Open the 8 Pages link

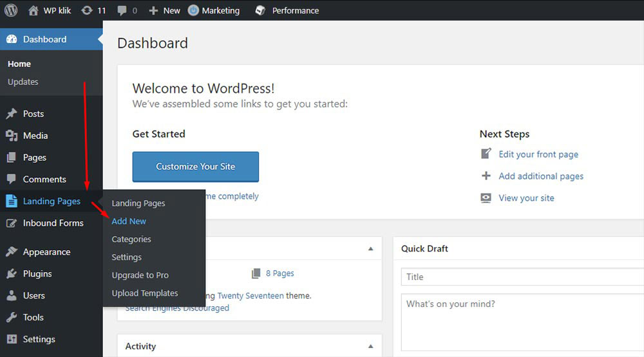279,273
